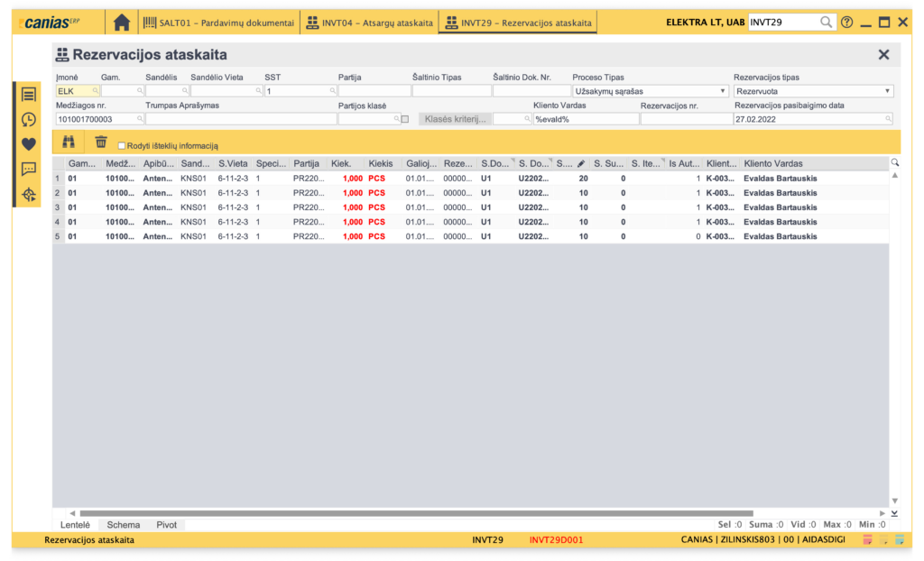Image resolution: width=924 pixels, height=561 pixels.
Task: Enable Rodyti išteklių informaciją checkbox
Action: click(x=122, y=146)
